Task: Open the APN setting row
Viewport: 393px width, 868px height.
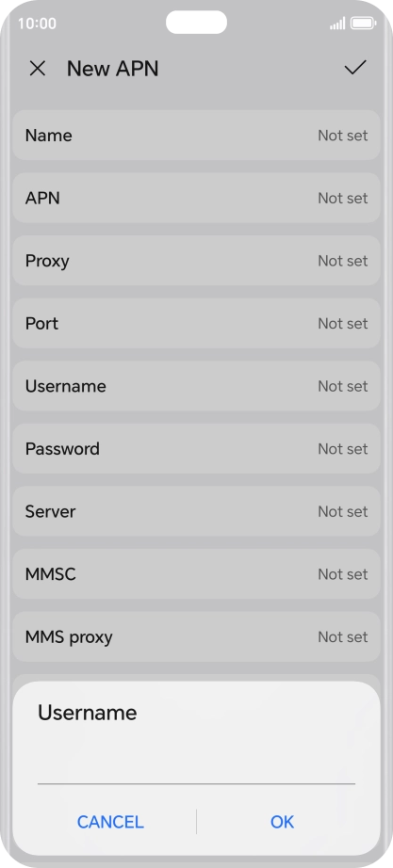Action: click(196, 198)
